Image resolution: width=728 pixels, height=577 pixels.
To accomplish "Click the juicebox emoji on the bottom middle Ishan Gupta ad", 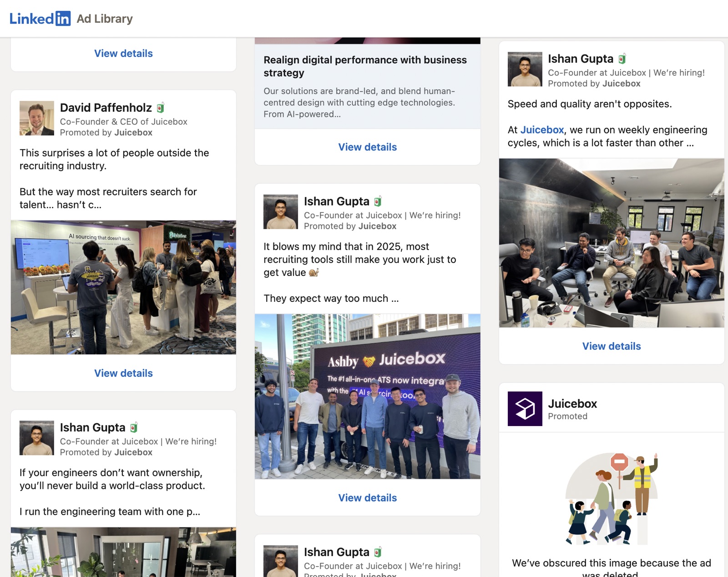I will click(378, 552).
